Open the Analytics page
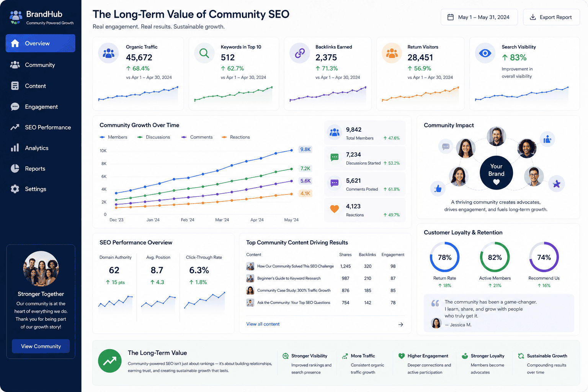This screenshot has height=392, width=588. (x=40, y=148)
